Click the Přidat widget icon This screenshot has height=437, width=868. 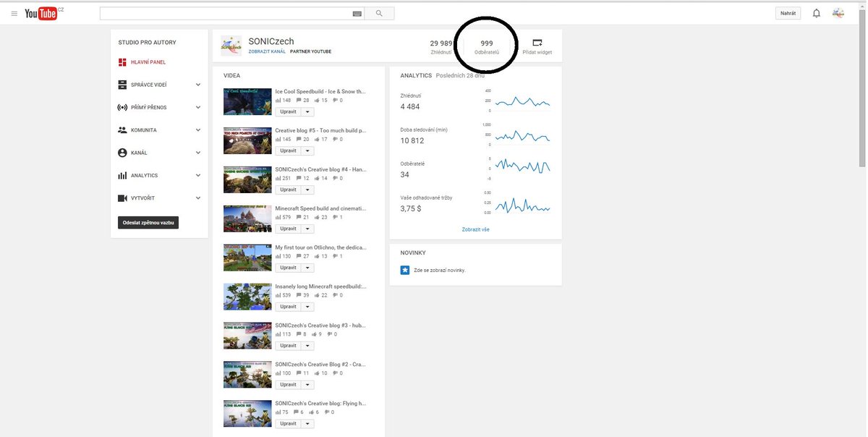pyautogui.click(x=537, y=43)
